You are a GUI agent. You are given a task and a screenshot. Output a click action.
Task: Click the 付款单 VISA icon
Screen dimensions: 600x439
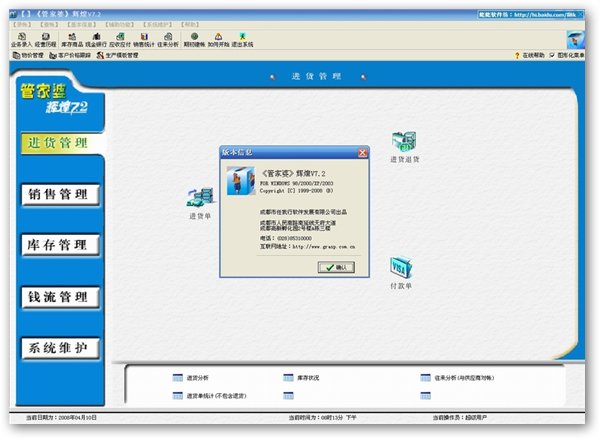pos(402,270)
